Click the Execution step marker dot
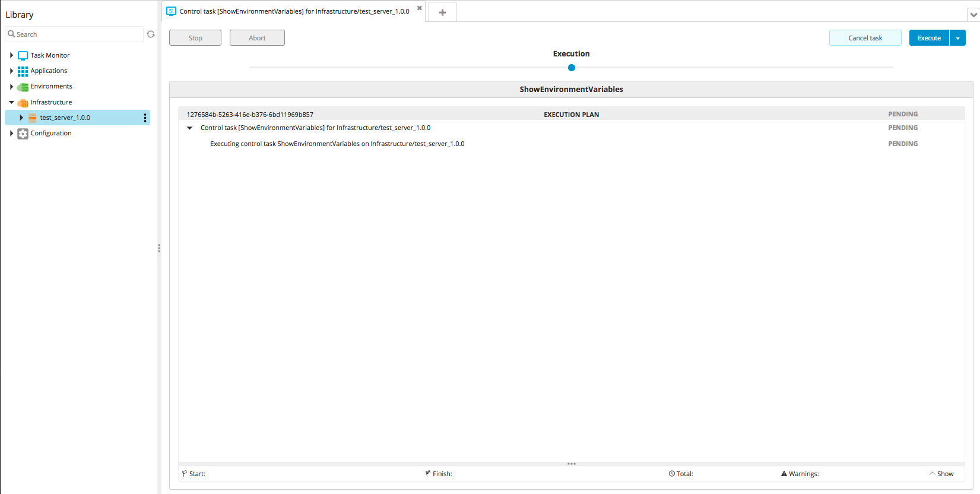This screenshot has height=494, width=980. pyautogui.click(x=572, y=68)
